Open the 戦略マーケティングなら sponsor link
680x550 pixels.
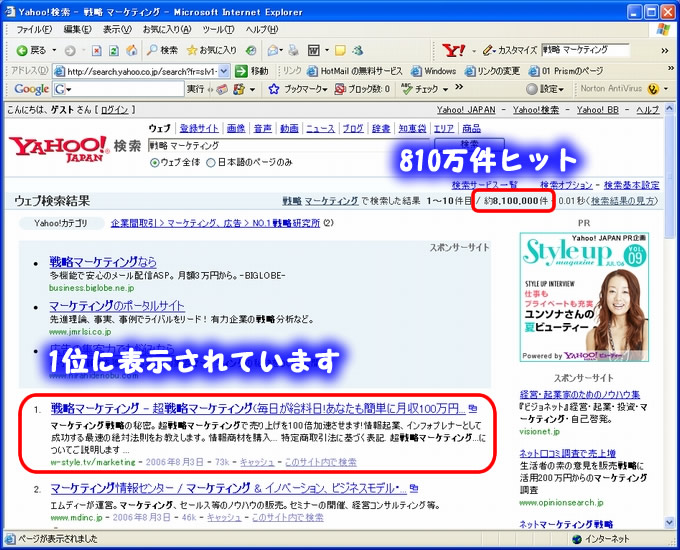(103, 262)
